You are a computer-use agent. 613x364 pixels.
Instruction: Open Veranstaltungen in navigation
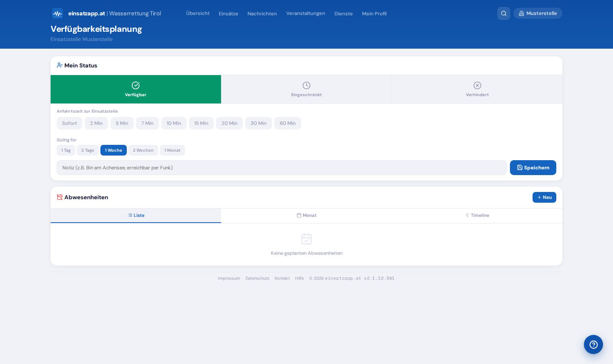306,13
